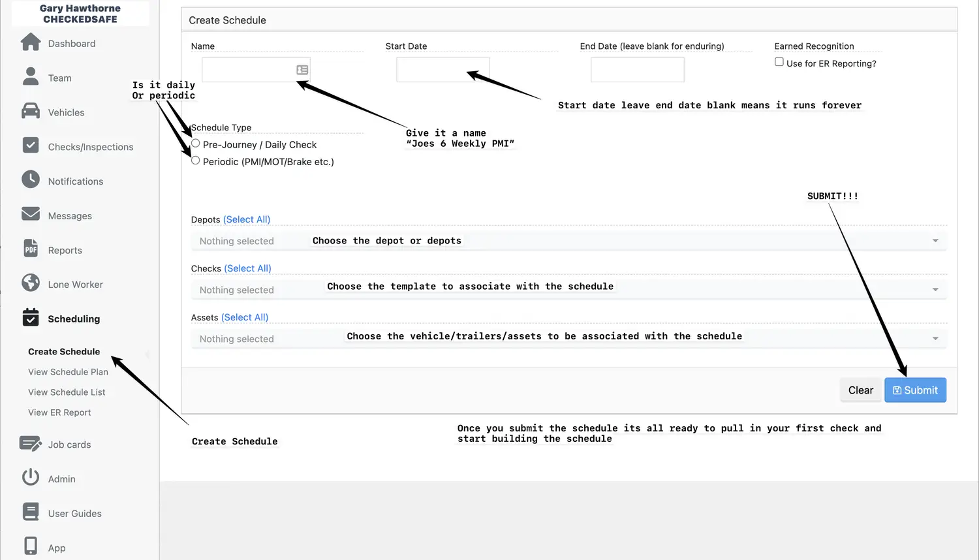Open View Schedule Plan submenu item
979x560 pixels.
(68, 372)
